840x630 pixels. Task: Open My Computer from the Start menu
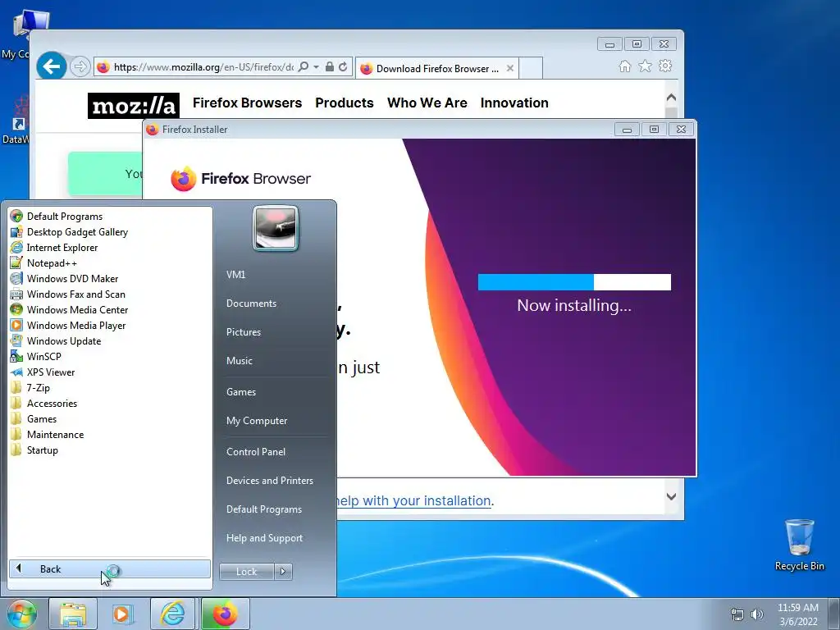click(257, 421)
